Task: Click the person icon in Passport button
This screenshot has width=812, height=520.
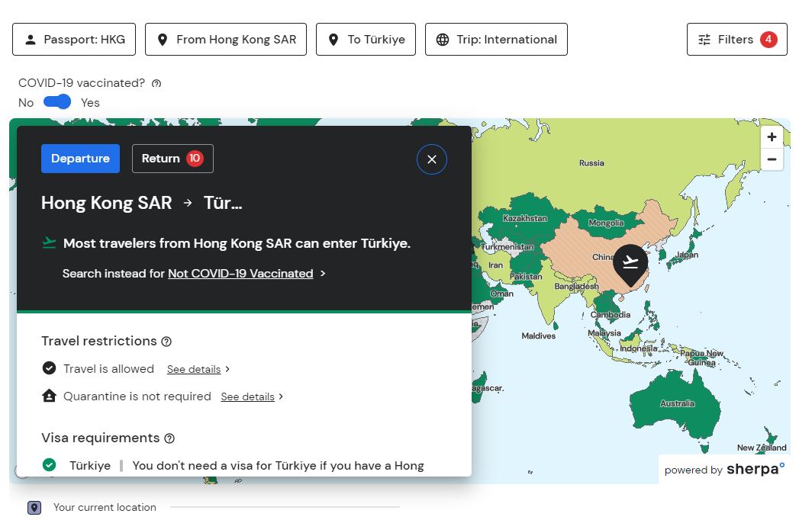Action: (31, 40)
